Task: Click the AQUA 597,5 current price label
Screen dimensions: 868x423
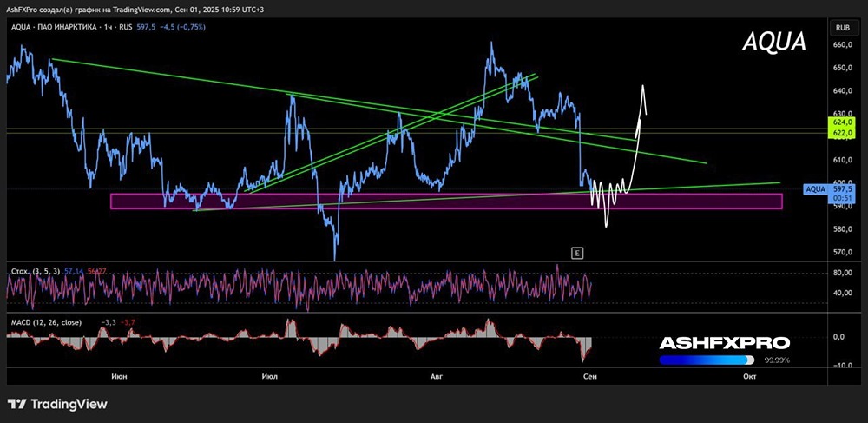Action: point(831,189)
